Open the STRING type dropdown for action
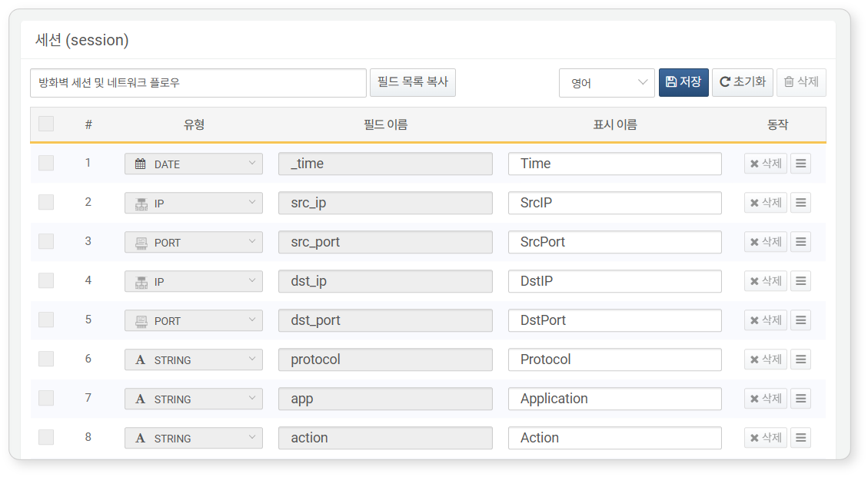This screenshot has height=477, width=868. pos(194,438)
